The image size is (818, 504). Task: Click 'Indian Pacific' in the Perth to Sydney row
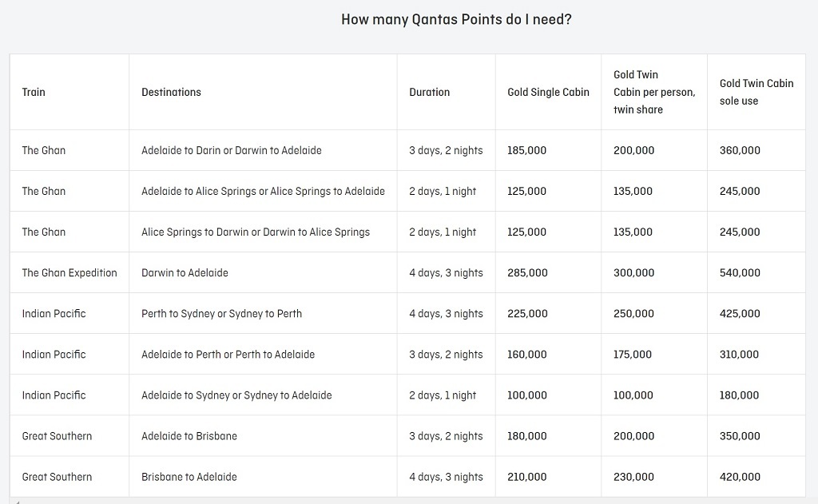54,314
